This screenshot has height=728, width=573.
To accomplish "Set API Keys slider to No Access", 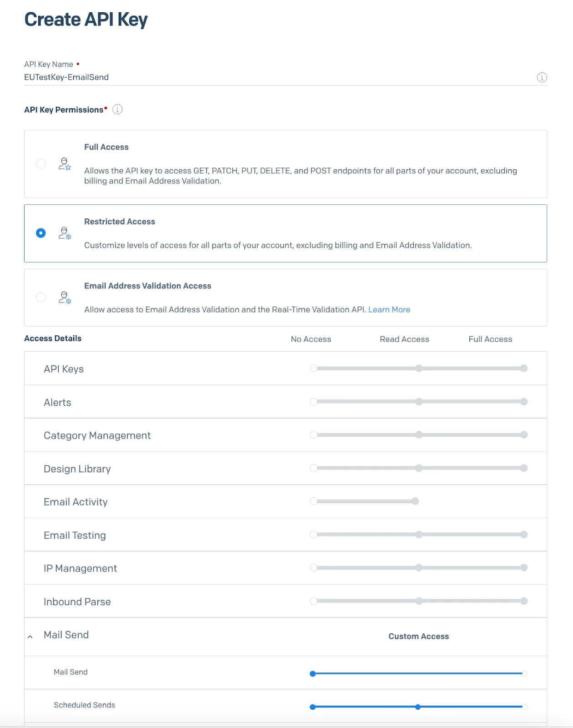I will point(313,368).
